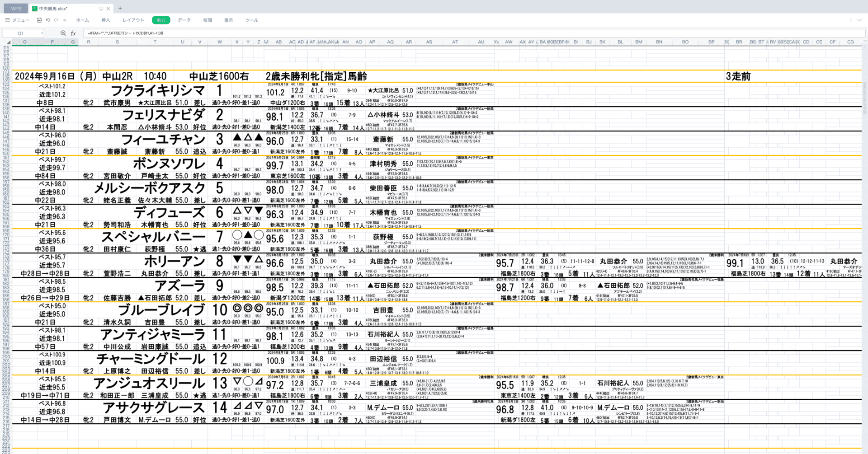The height and width of the screenshot is (454, 868).
Task: Click horse name スペシャルバニー
Action: pyautogui.click(x=153, y=237)
